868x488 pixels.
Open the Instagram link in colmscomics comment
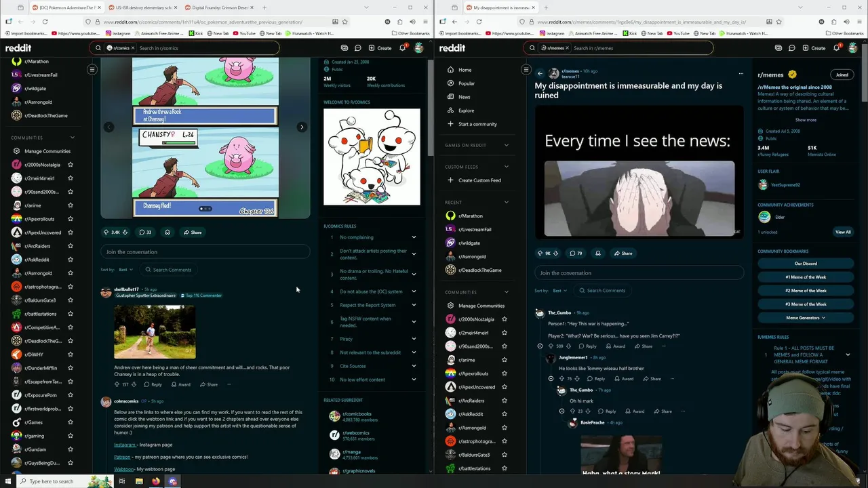point(125,445)
